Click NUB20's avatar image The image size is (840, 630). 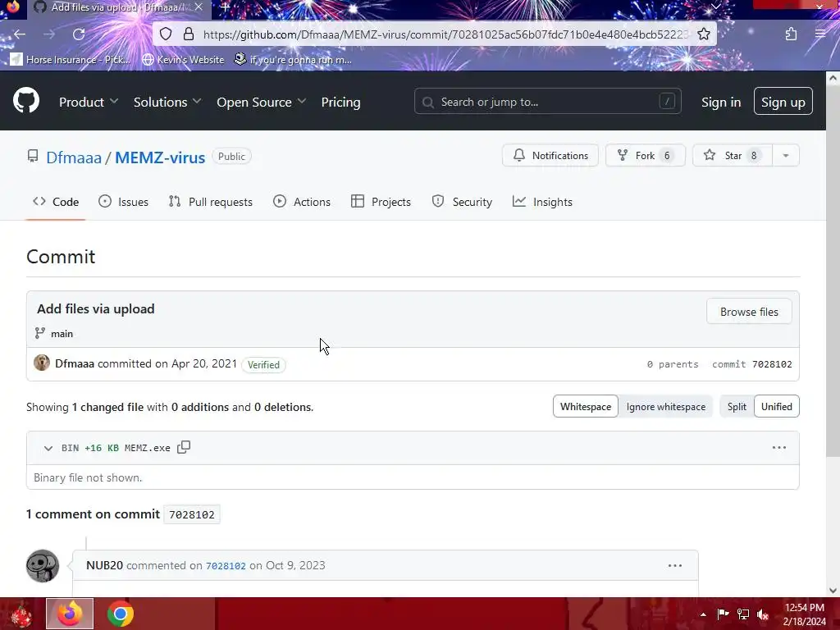pos(43,566)
